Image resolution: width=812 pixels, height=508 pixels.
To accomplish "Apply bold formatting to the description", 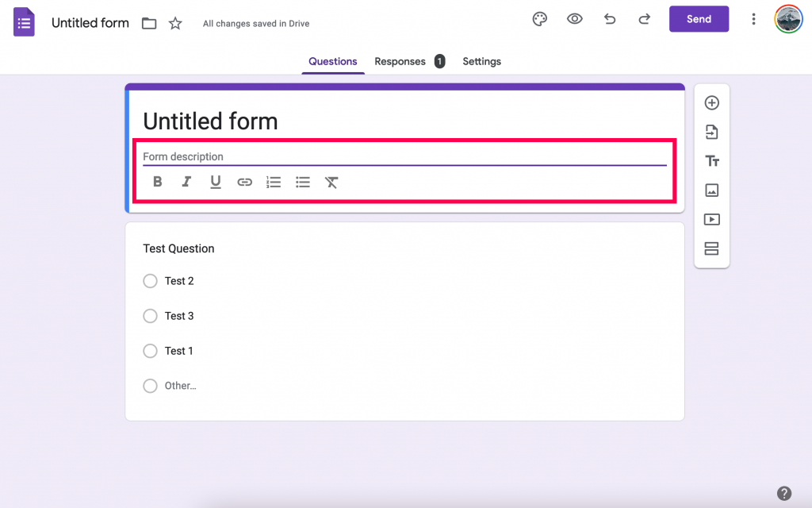I will 157,182.
